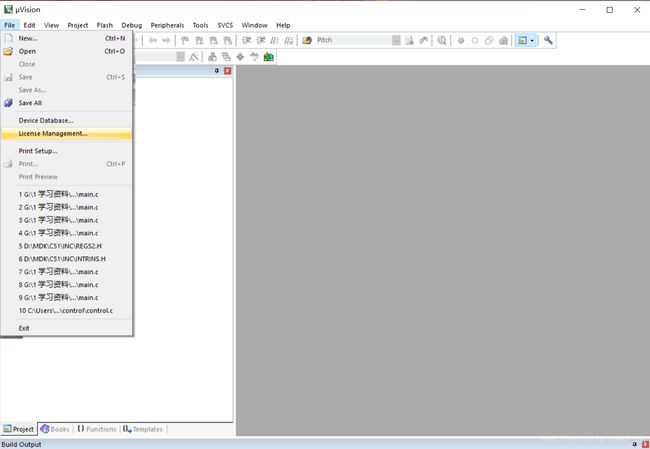Click the insert breakpoint red dot icon
This screenshot has width=650, height=449.
pos(461,41)
